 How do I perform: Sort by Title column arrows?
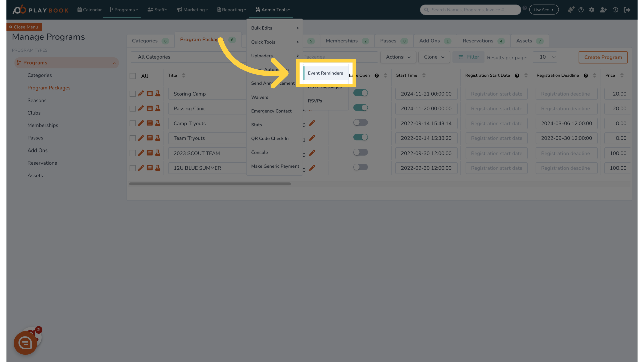(x=184, y=75)
